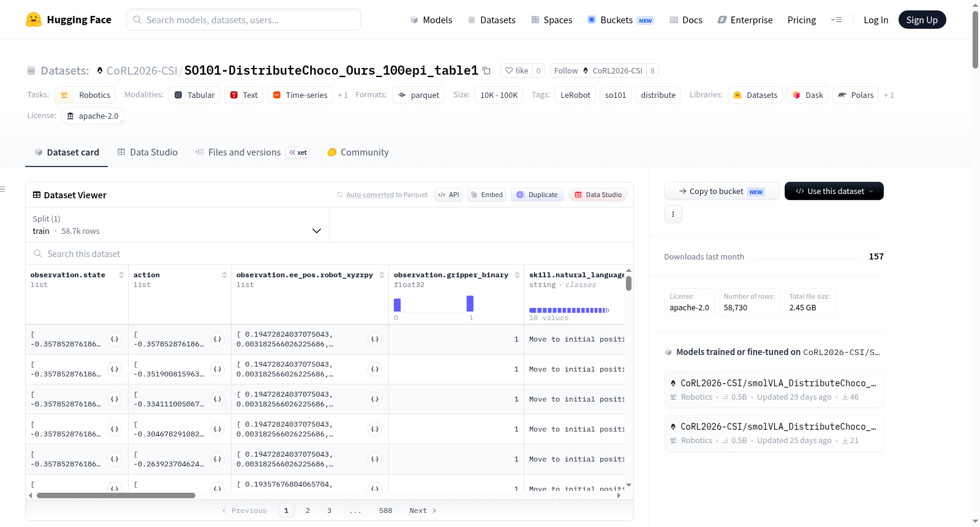Click gripper_binary histogram bar for value 1
The height and width of the screenshot is (527, 980).
click(470, 304)
